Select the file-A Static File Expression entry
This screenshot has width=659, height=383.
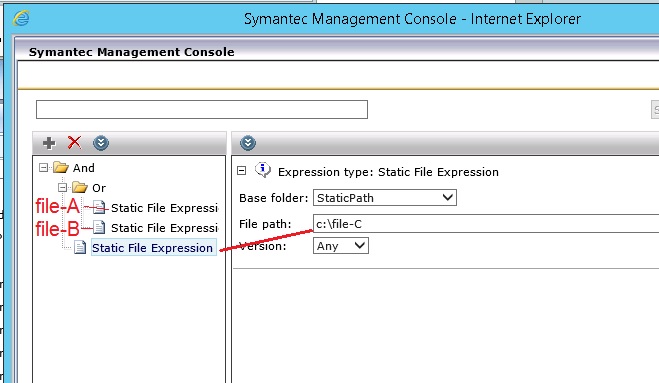164,208
